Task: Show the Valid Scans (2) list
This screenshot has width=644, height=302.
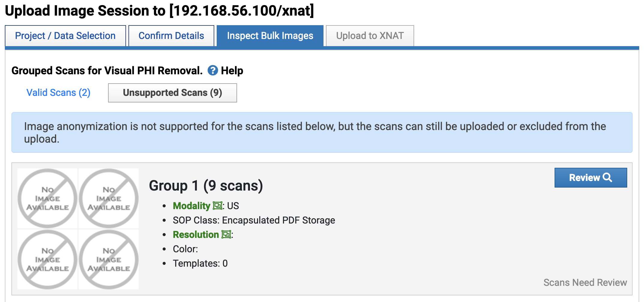Action: tap(58, 93)
